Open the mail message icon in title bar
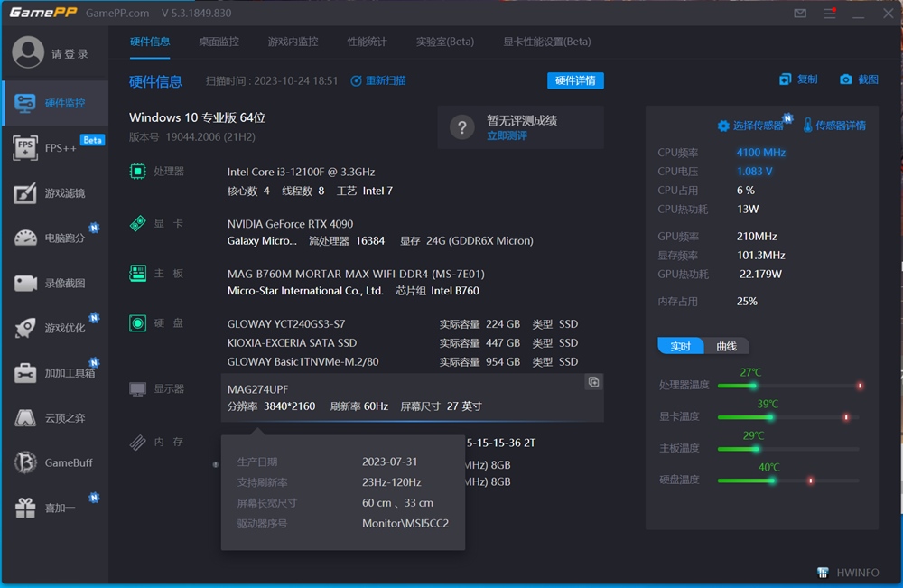903x588 pixels. coord(800,13)
